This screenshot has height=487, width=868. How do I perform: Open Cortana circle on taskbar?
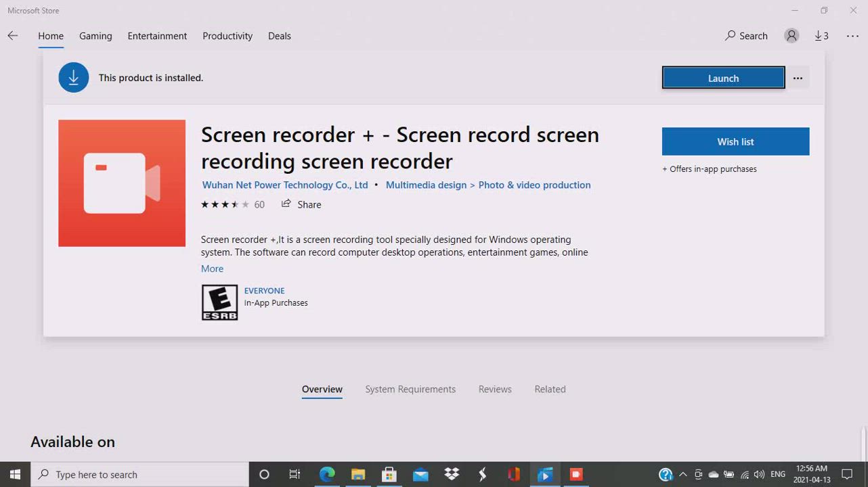pyautogui.click(x=264, y=474)
